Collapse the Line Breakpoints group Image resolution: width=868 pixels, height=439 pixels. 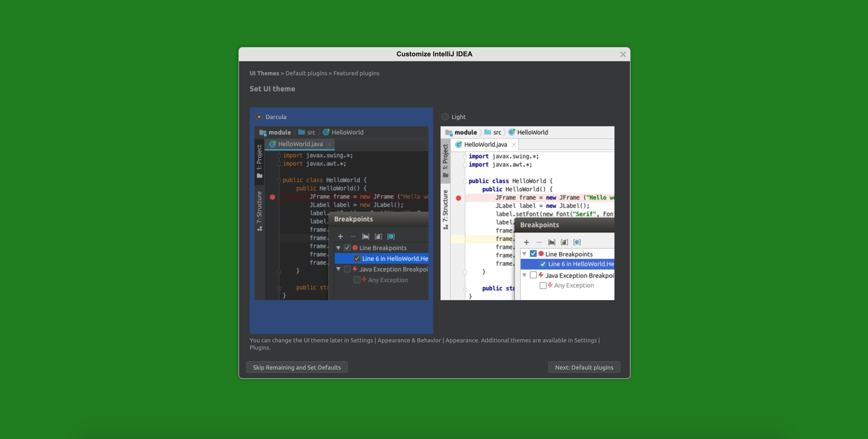[x=339, y=248]
